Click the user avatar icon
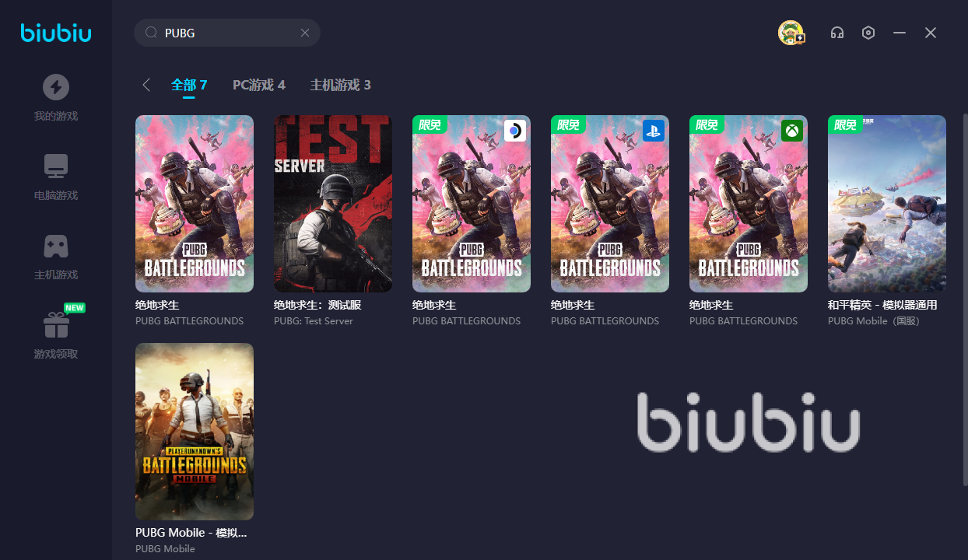 click(x=791, y=33)
